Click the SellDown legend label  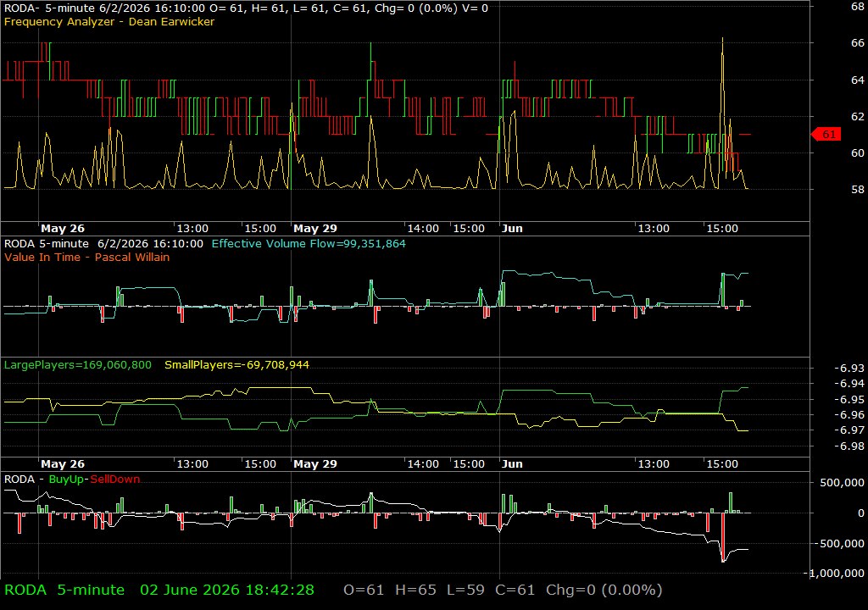click(x=115, y=480)
